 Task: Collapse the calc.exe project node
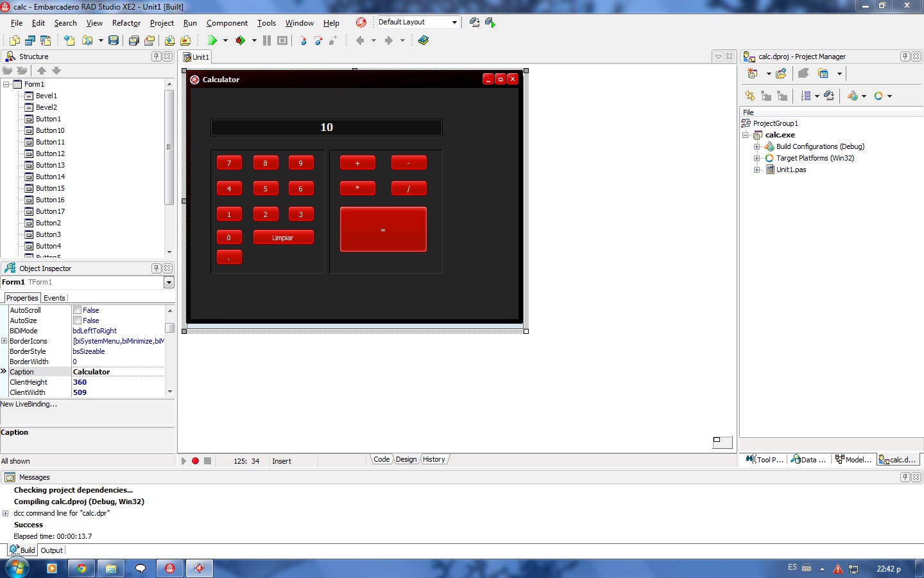(x=746, y=135)
